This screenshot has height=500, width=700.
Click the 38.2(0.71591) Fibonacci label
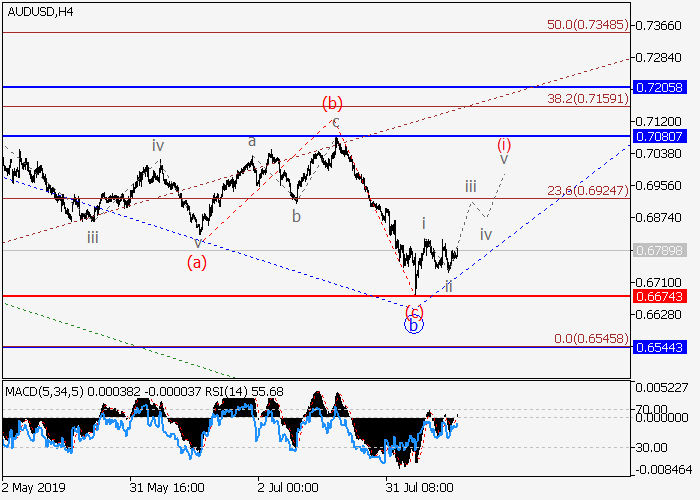589,98
